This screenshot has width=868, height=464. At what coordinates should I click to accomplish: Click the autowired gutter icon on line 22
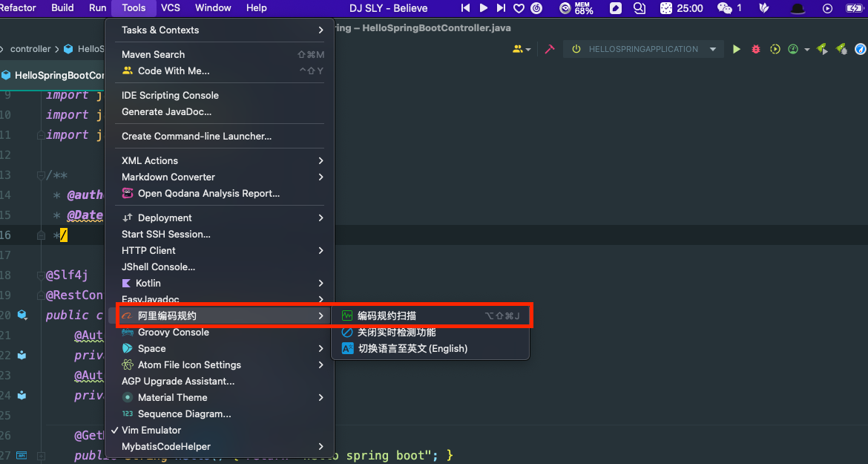[22, 355]
